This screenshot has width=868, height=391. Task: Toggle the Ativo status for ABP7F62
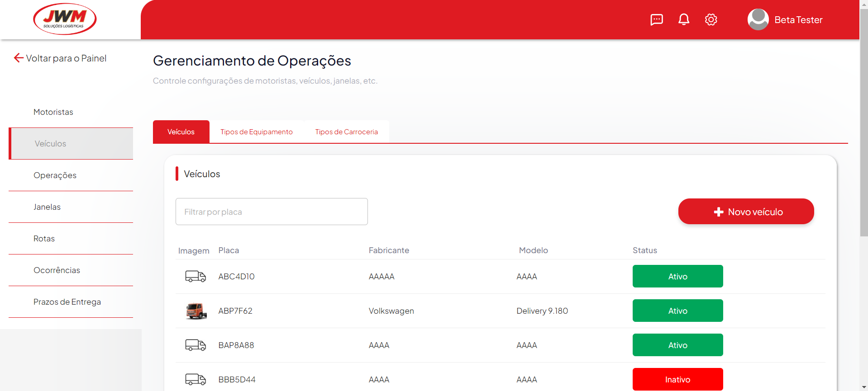coord(677,311)
